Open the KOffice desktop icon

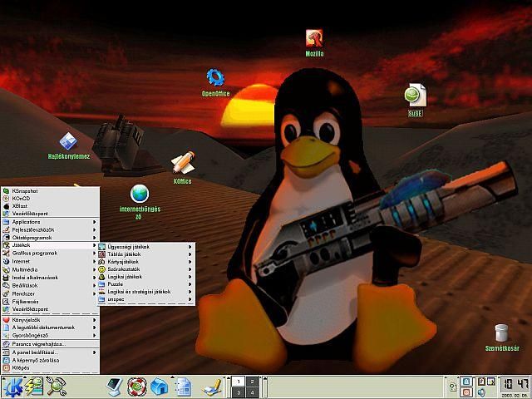coord(183,163)
